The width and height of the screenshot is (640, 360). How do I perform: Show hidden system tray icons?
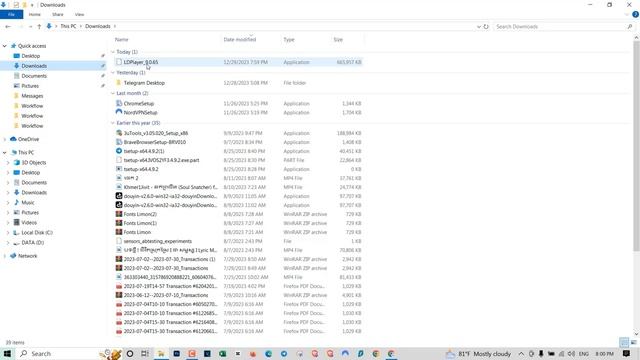coord(521,353)
